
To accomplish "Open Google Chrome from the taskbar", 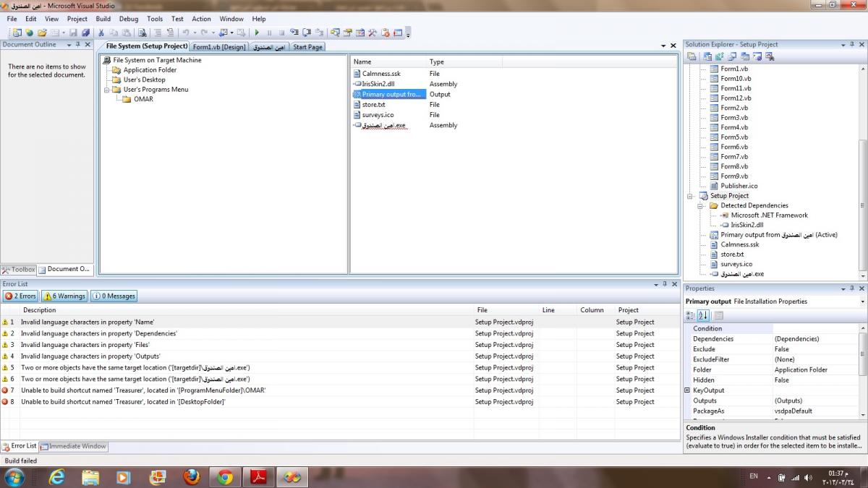I will coord(225,477).
